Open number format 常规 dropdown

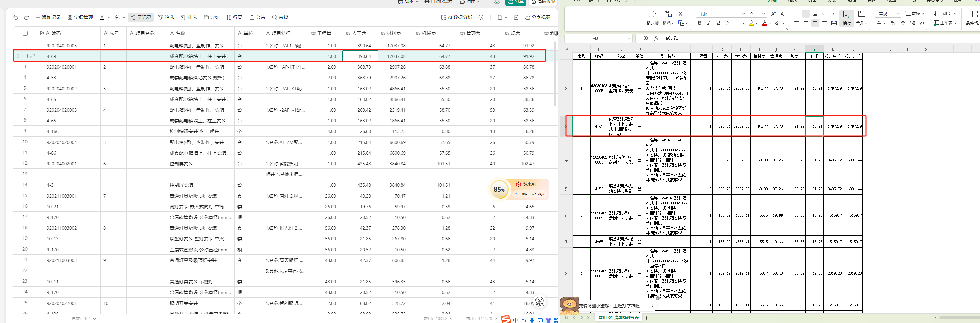click(x=899, y=14)
